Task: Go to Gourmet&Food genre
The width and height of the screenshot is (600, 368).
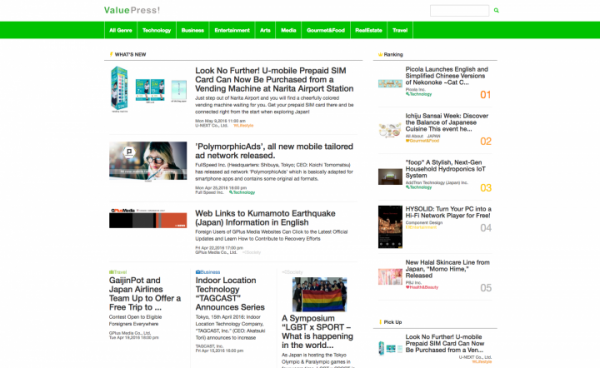Action: click(326, 30)
